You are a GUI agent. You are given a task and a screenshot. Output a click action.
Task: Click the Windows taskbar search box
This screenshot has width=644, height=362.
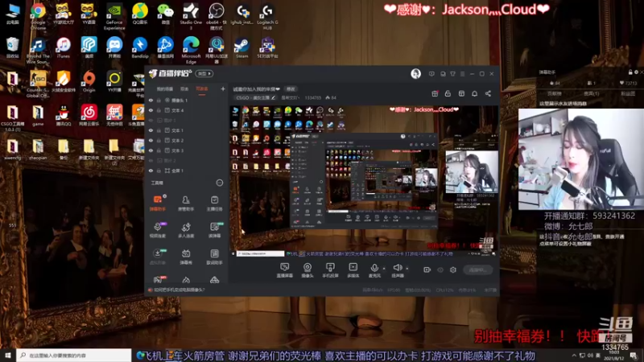point(74,356)
